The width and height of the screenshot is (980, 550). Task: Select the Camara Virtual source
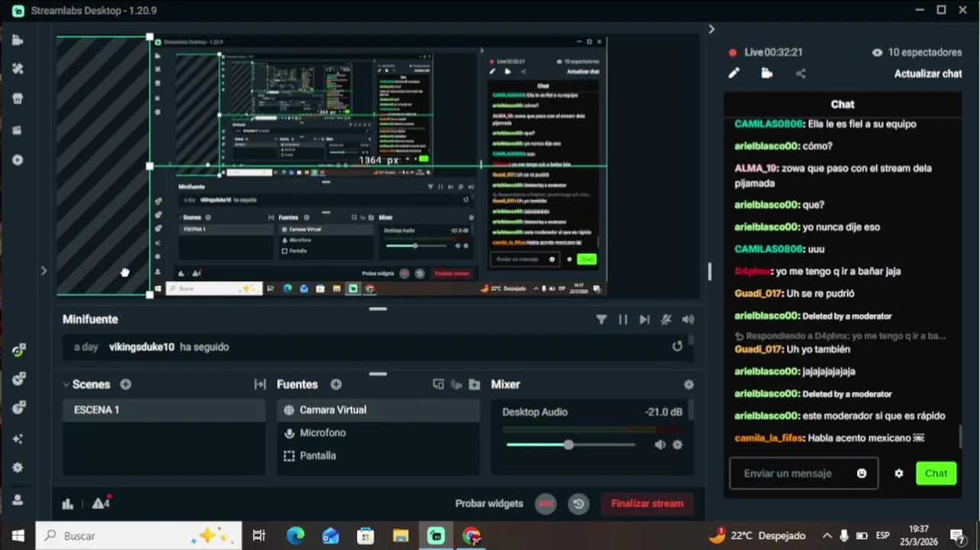pyautogui.click(x=378, y=409)
